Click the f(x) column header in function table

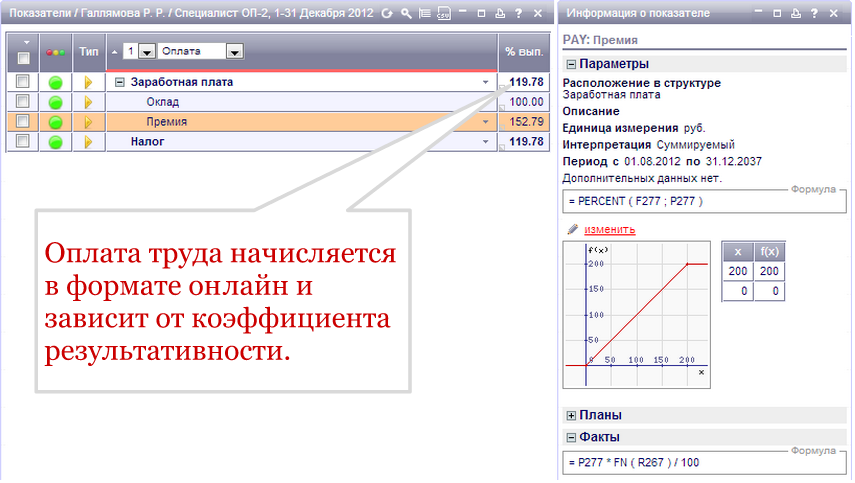click(x=769, y=252)
